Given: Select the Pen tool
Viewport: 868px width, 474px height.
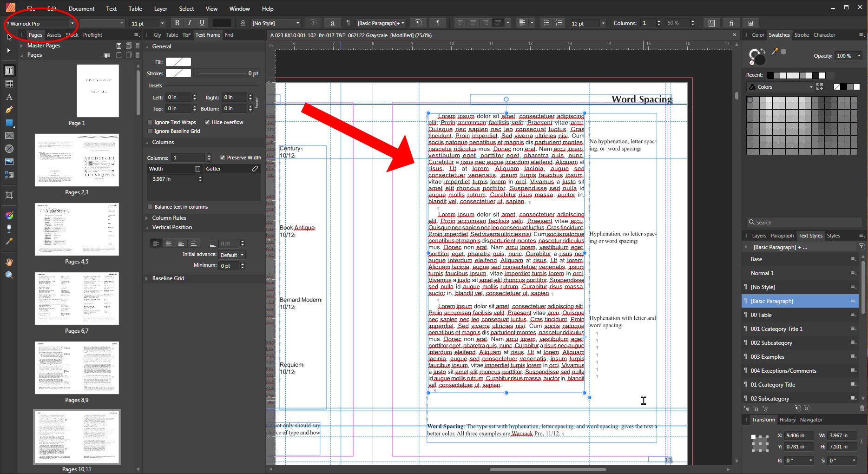Looking at the screenshot, I should pos(9,110).
